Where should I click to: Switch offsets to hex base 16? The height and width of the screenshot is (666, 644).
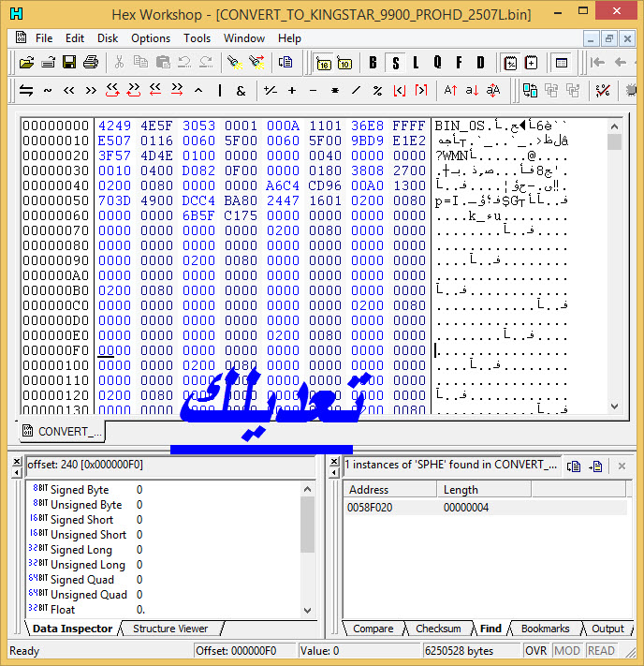(324, 64)
